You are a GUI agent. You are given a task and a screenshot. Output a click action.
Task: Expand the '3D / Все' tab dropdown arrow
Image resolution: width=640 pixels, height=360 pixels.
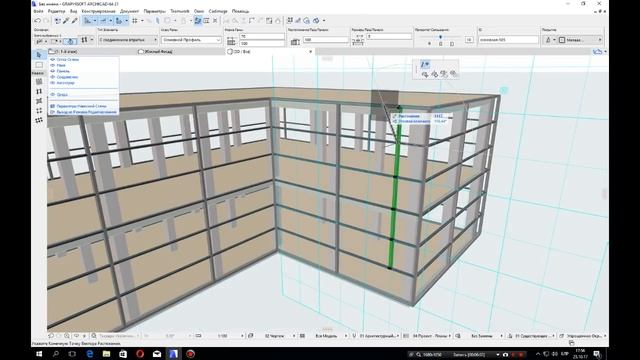(311, 52)
